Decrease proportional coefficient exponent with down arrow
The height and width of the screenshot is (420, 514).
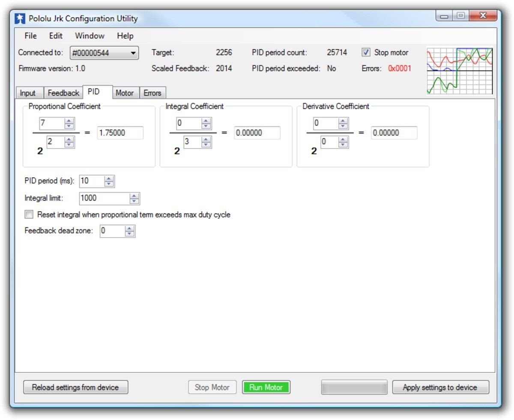[x=69, y=145]
